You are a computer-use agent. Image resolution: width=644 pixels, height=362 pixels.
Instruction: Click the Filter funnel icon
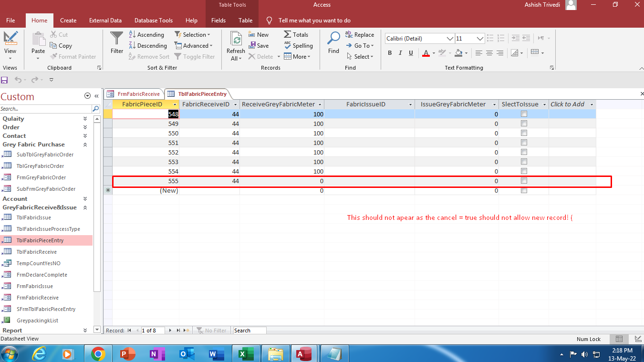(x=117, y=38)
